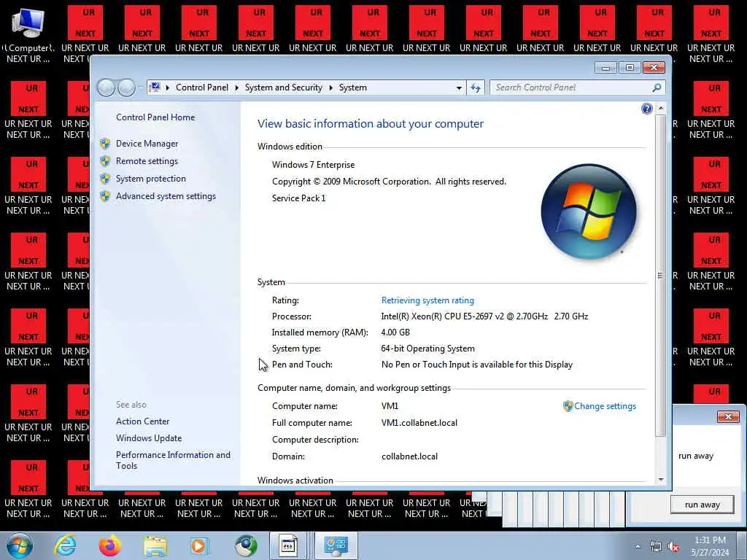Select System and Security breadcrumb

point(284,87)
